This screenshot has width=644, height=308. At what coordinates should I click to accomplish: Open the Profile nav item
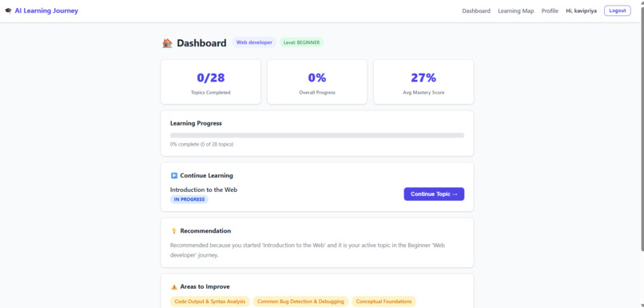pos(550,11)
